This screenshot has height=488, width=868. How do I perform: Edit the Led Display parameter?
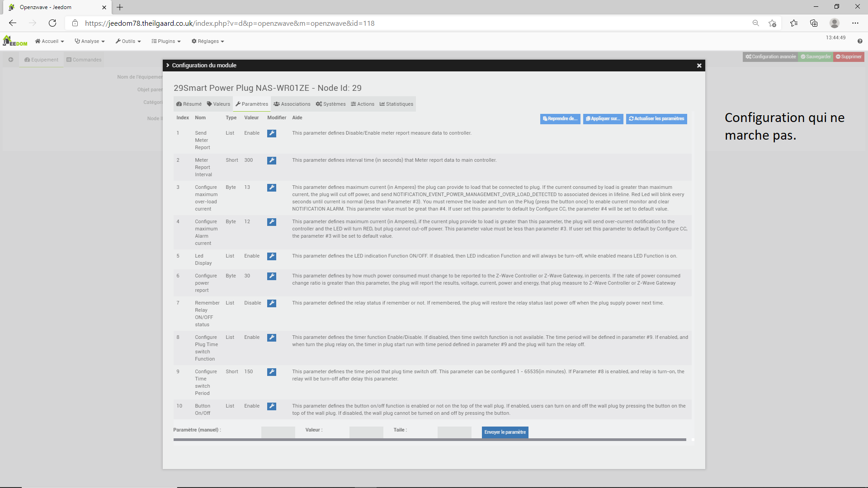pyautogui.click(x=271, y=256)
